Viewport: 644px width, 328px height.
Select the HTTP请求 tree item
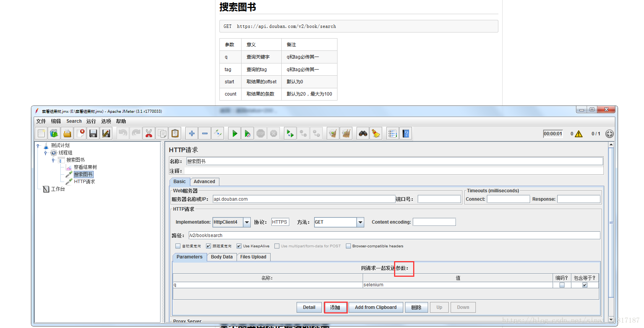[84, 182]
